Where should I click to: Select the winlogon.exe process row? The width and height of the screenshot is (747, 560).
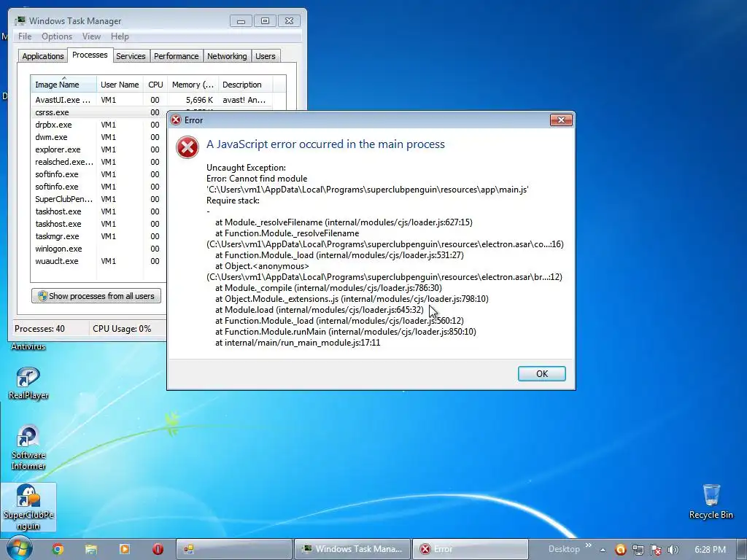(x=99, y=249)
